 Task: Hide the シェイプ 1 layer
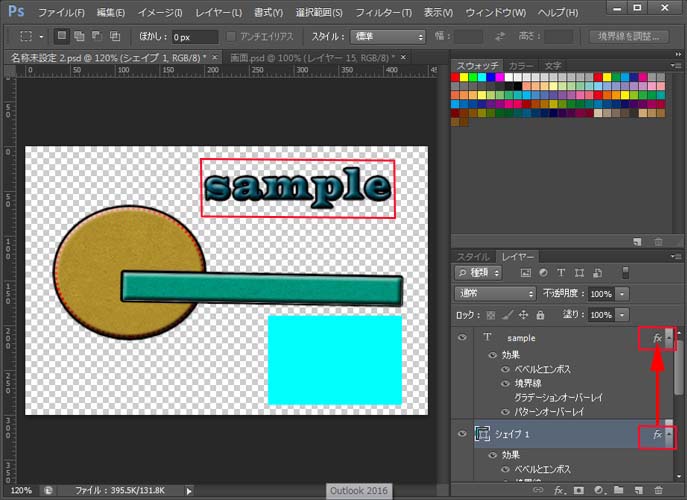click(x=462, y=434)
